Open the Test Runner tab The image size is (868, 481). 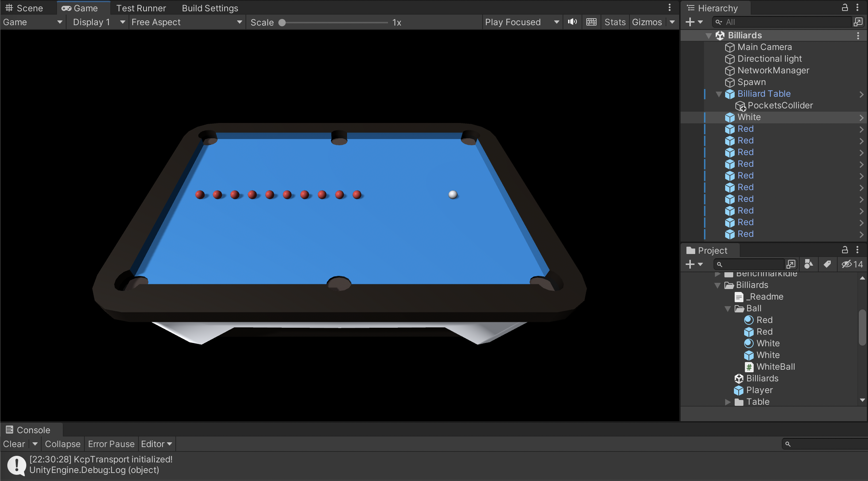pos(141,8)
